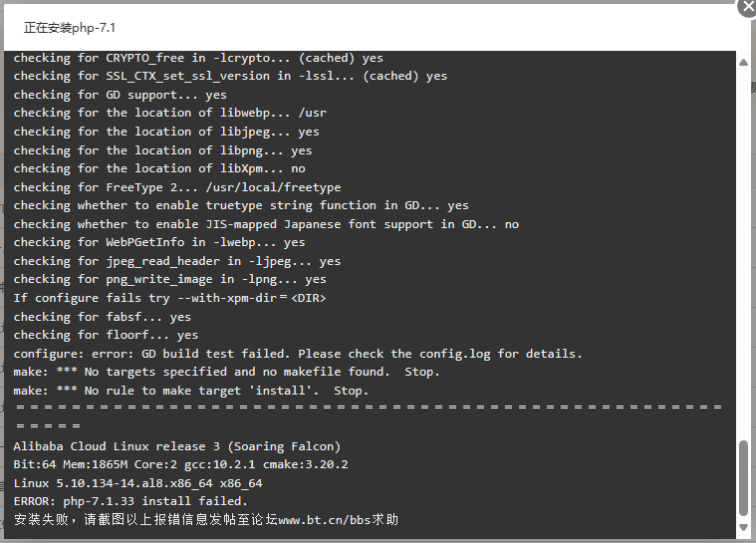This screenshot has width=756, height=543.
Task: Click the 'No targets specified' make line
Action: click(226, 372)
